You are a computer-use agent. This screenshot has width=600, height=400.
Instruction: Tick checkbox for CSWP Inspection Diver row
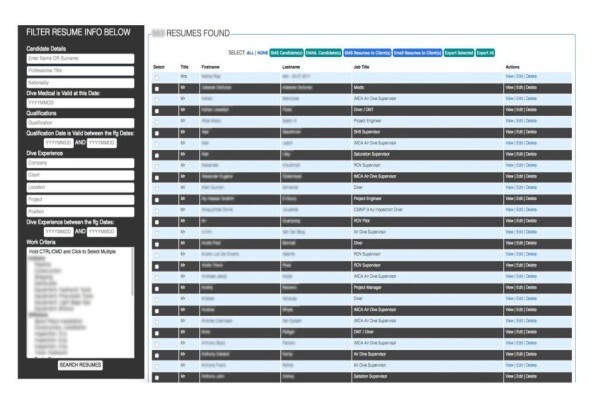pos(157,211)
